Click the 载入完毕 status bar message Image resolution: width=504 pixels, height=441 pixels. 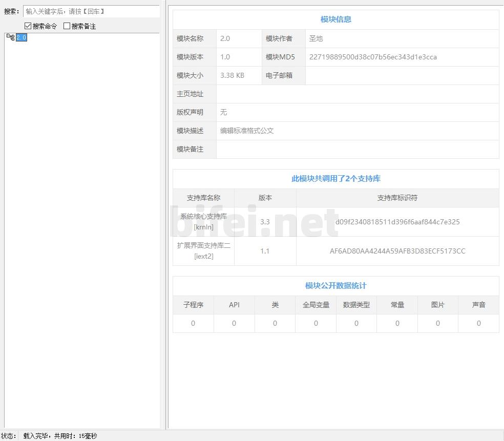(x=60, y=436)
